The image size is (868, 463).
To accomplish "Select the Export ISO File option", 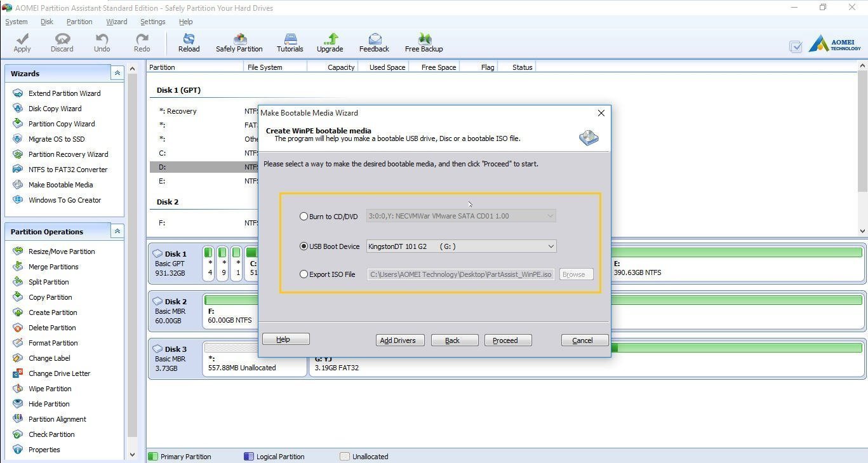I will tap(304, 274).
